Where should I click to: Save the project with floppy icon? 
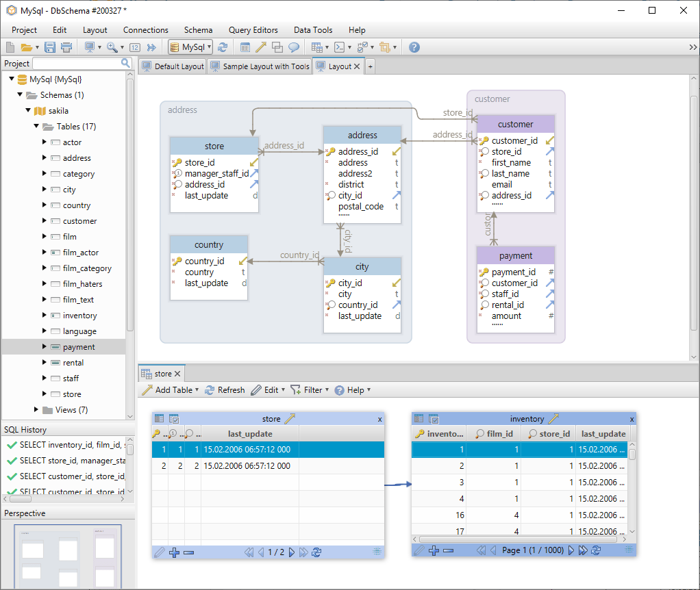[50, 47]
